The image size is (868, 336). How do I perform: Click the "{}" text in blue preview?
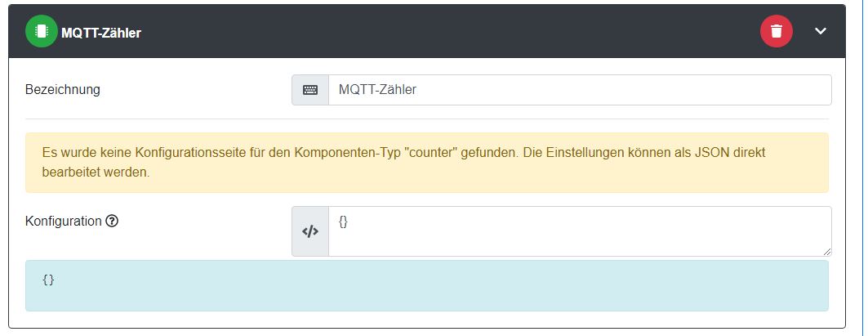click(48, 280)
